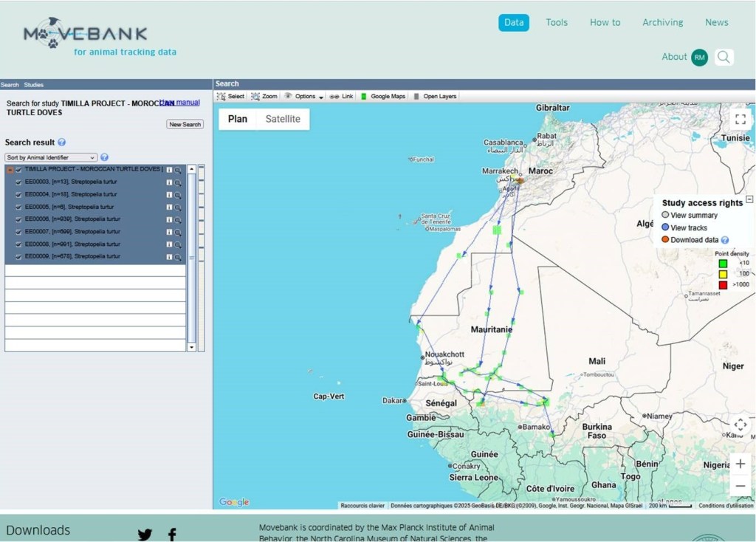Toggle checkbox for EE00007 track
Viewport: 756px width, 542px height.
click(18, 232)
